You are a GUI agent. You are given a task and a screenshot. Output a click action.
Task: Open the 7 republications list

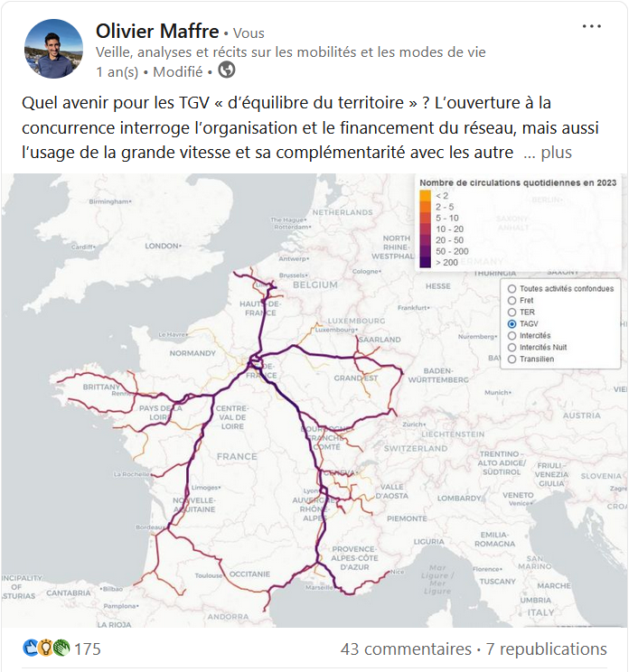(546, 649)
